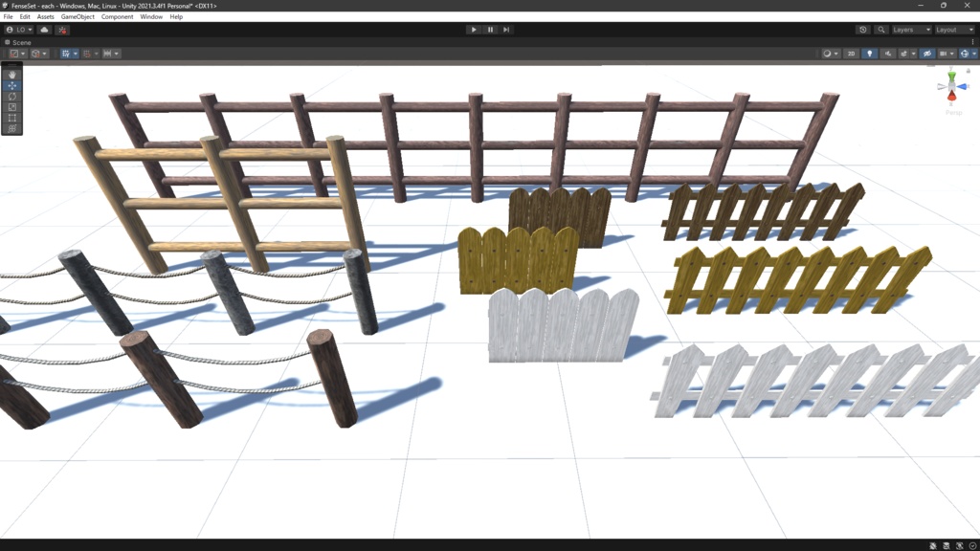Click the tools overlay handle bar
This screenshot has width=980, height=551.
11,65
